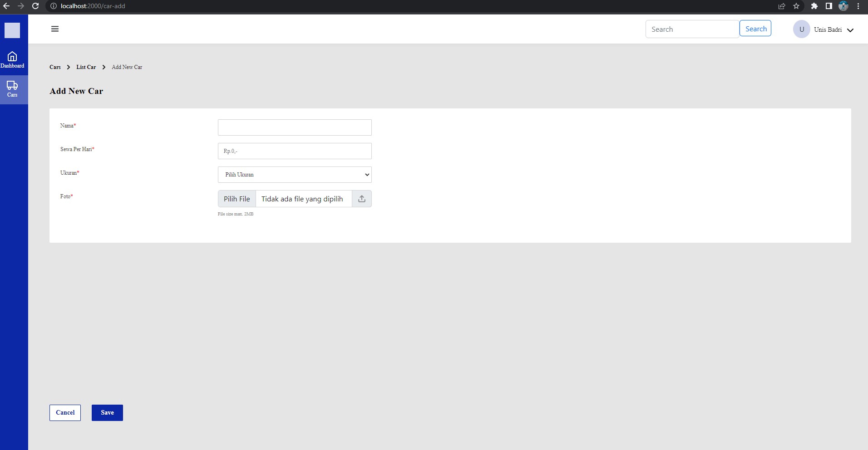Reload the page using refresh icon
Viewport: 868px width, 450px height.
(x=35, y=6)
